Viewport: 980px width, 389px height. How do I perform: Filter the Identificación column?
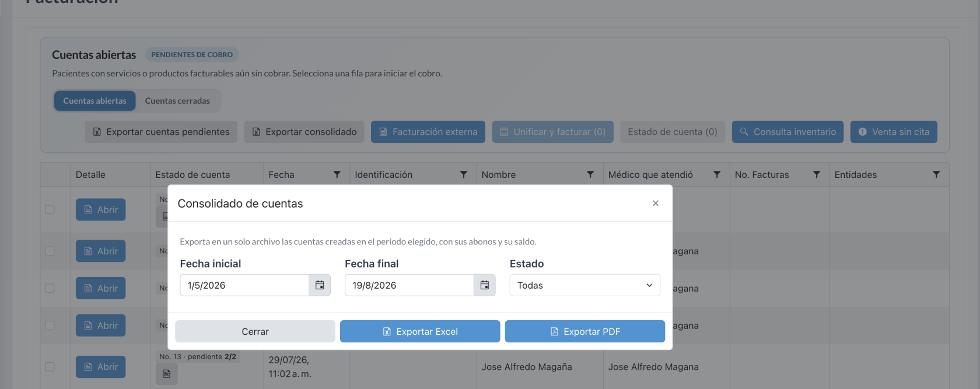(463, 174)
